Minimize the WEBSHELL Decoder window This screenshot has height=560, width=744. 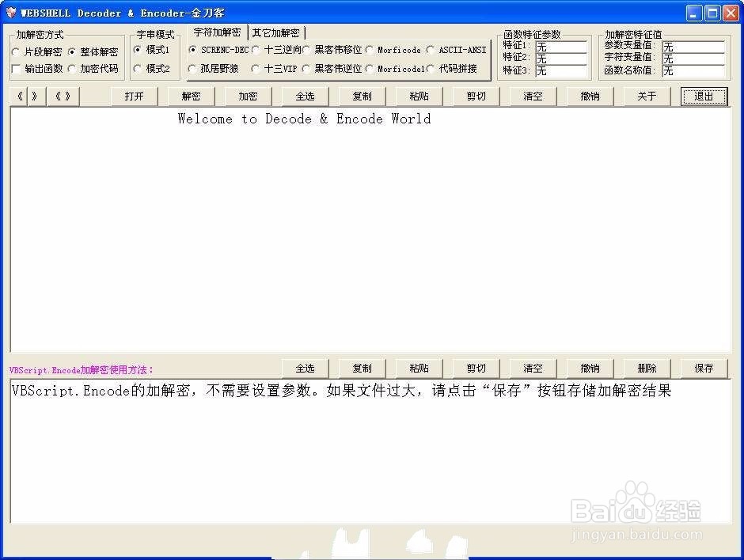tap(694, 13)
